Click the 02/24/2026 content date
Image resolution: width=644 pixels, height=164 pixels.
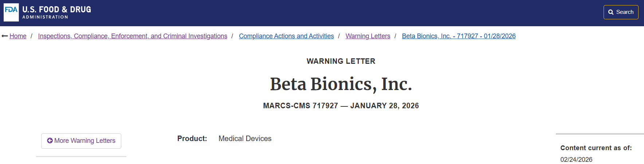576,160
